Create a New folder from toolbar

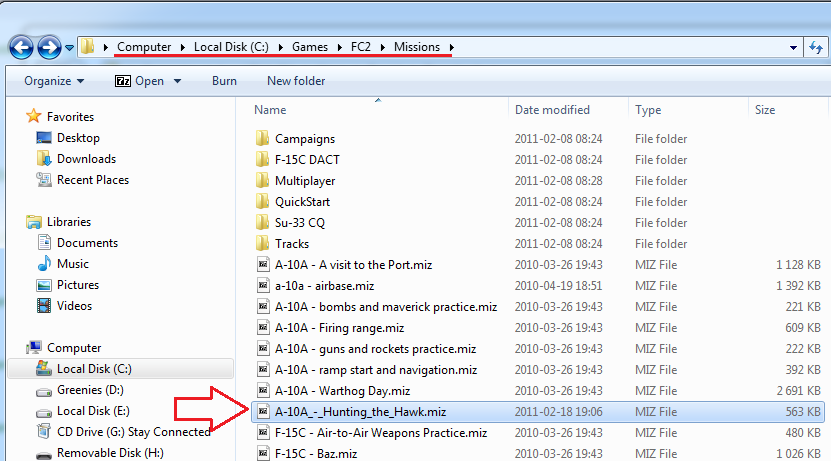(x=296, y=81)
